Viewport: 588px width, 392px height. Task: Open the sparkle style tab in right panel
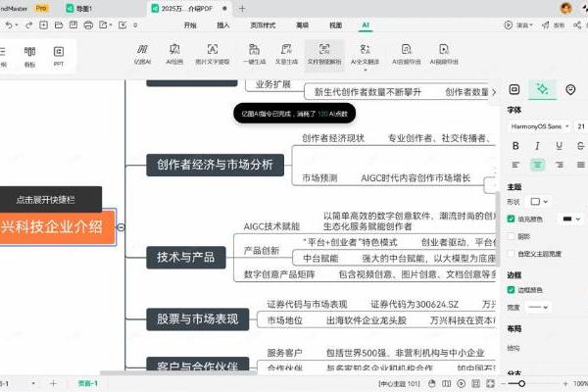point(542,89)
